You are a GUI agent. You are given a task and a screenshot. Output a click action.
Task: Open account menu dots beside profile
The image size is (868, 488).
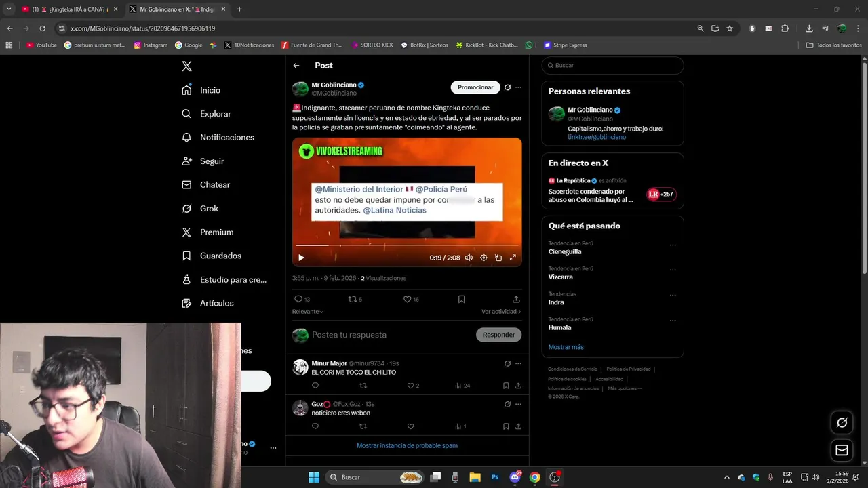pyautogui.click(x=273, y=448)
